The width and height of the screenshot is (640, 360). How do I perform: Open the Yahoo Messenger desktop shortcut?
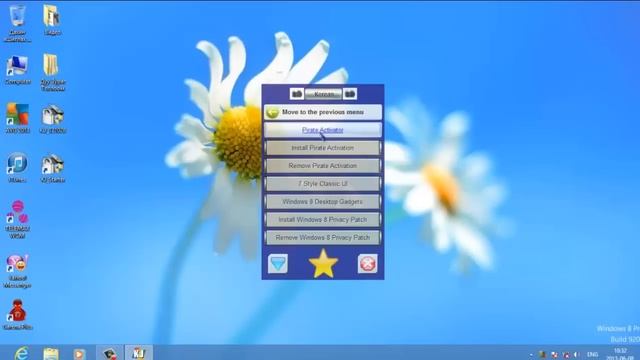tap(17, 271)
